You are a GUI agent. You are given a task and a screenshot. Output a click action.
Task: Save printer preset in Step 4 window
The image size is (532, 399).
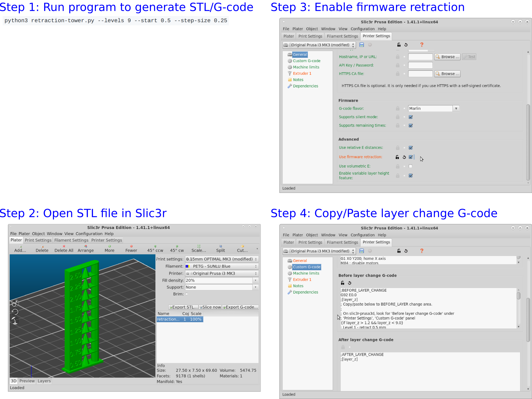[361, 251]
